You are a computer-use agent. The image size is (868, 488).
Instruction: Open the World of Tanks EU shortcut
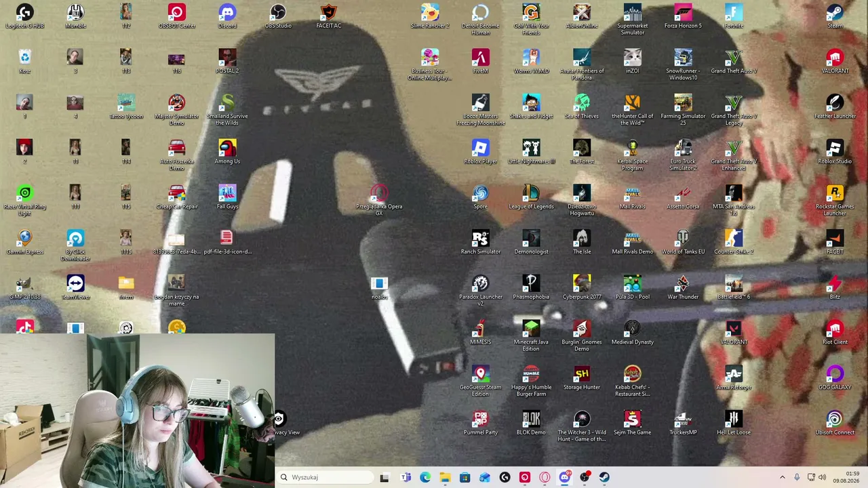(683, 243)
